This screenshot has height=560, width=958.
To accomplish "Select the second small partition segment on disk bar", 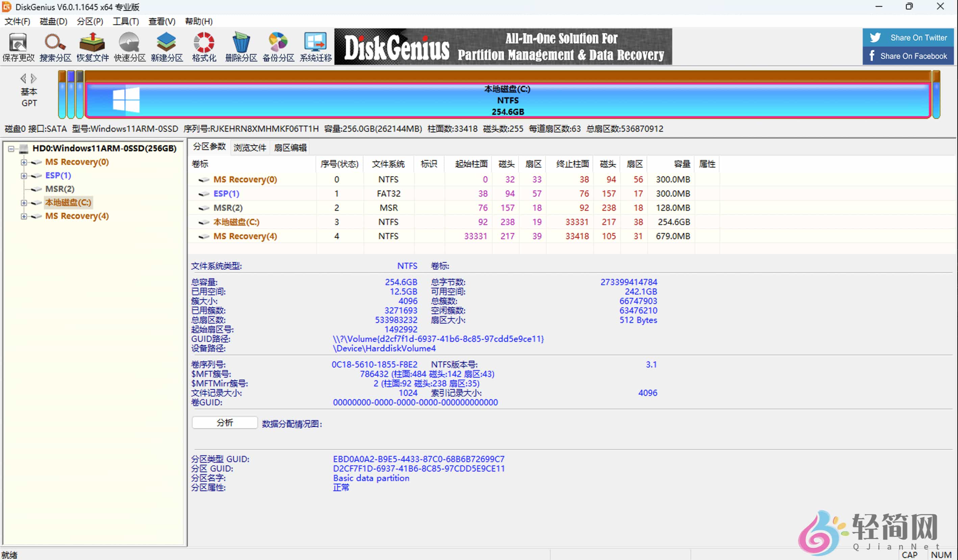I will [71, 94].
